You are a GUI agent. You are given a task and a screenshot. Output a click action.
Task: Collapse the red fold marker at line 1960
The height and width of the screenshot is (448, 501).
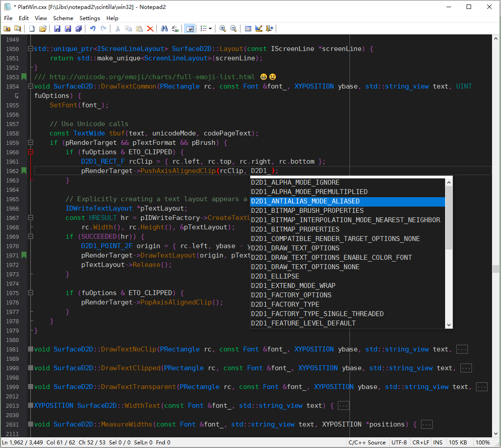click(x=31, y=152)
